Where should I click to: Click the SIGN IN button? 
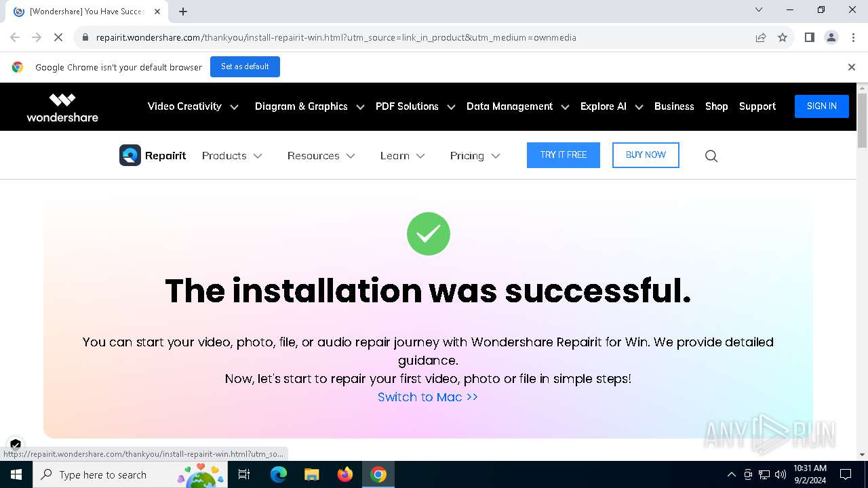click(x=822, y=106)
